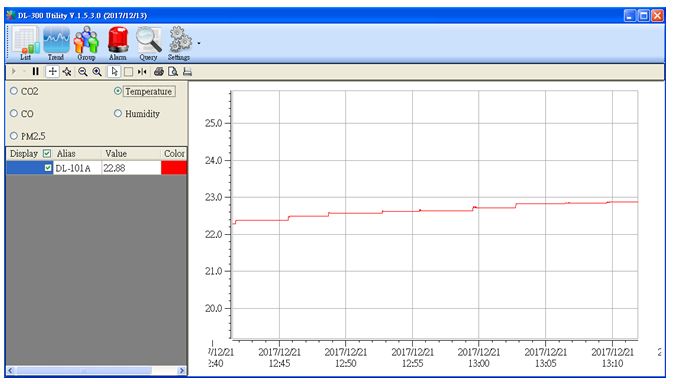Open the Trend chart view
Image resolution: width=673 pixels, height=384 pixels.
point(56,43)
